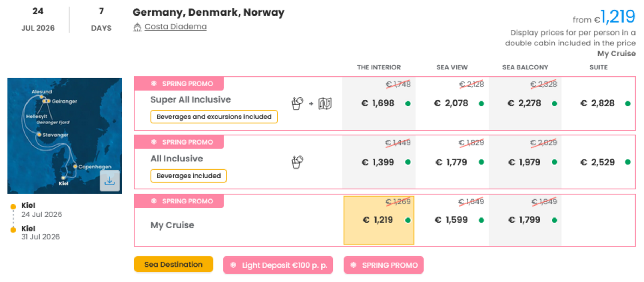Click the snowflake icon on bottom Spring Promo badge

tap(354, 265)
